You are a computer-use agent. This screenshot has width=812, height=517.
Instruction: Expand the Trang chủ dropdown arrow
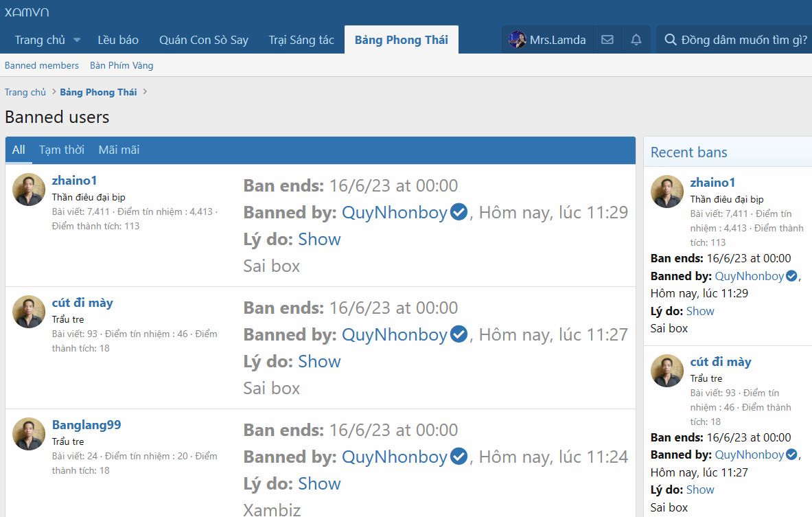pos(77,40)
